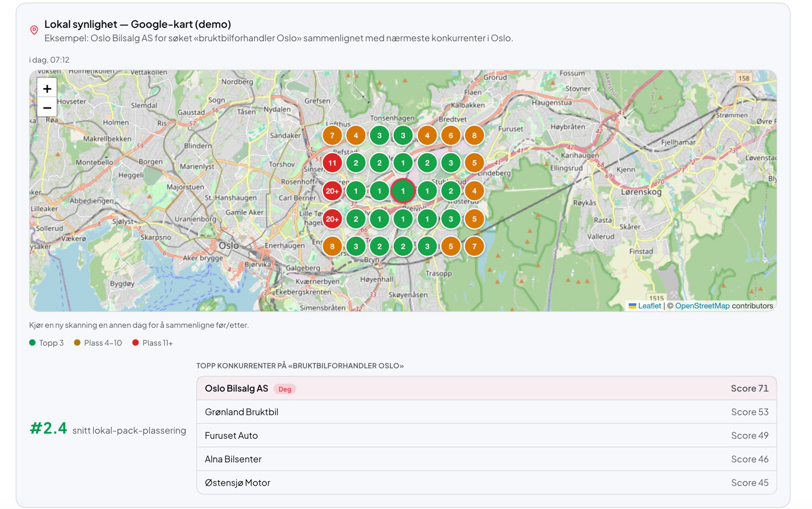This screenshot has width=812, height=509.
Task: Click the green 2 marker right of lower 20+
Action: click(x=356, y=219)
